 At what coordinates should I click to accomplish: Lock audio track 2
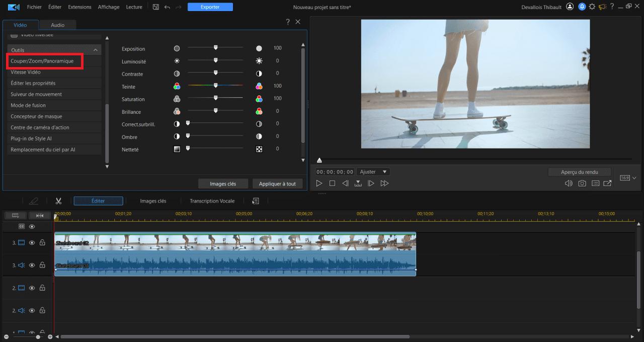(42, 310)
